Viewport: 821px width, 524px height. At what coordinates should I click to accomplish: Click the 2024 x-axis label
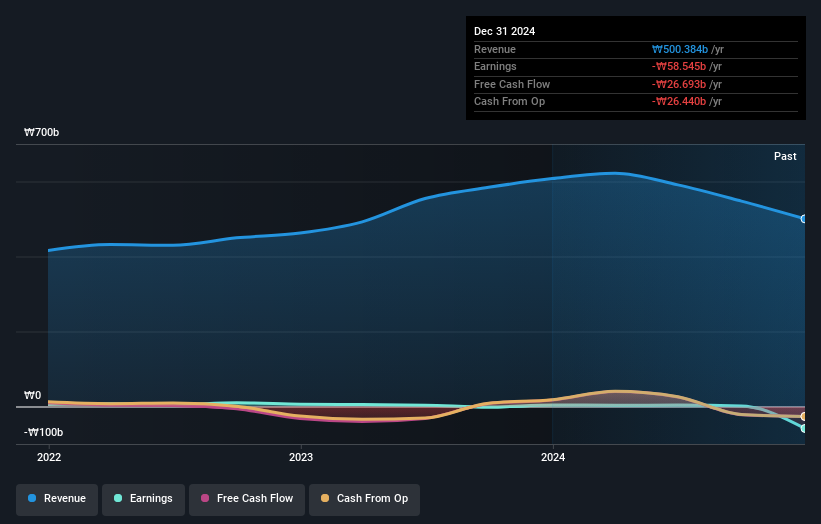click(553, 457)
